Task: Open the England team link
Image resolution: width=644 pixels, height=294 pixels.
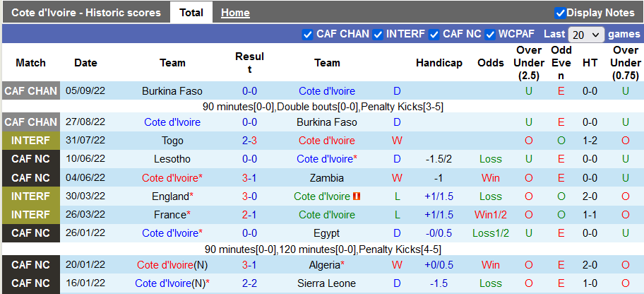Action: pyautogui.click(x=170, y=196)
